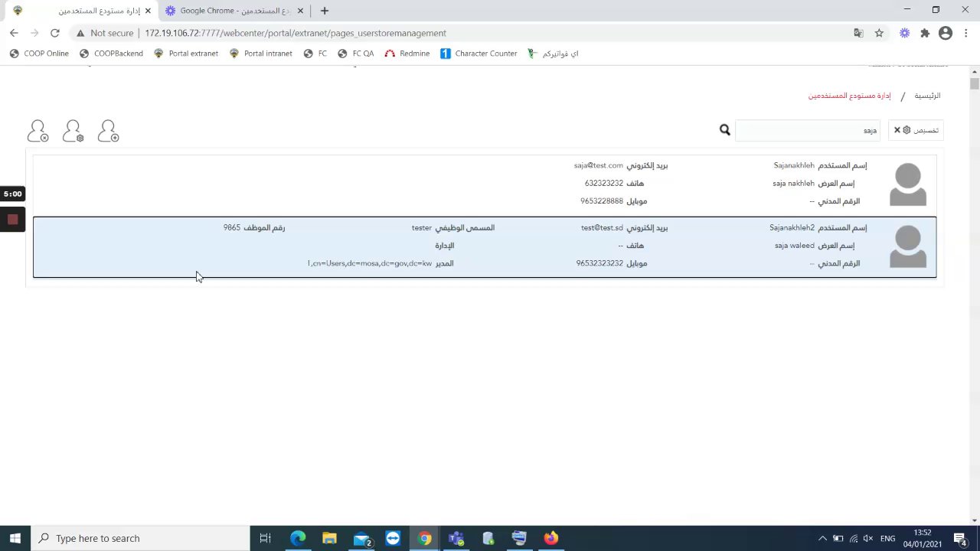Switch to the Google Chrome second tab
The image size is (980, 551).
click(234, 11)
